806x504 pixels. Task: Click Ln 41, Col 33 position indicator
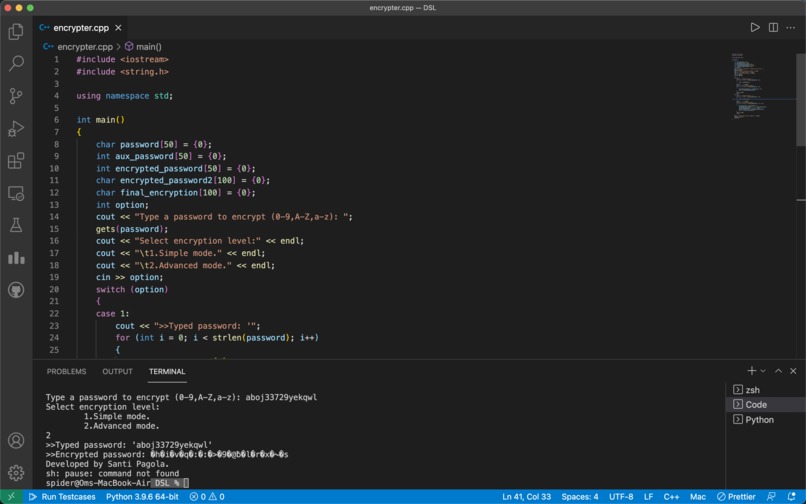pyautogui.click(x=526, y=496)
